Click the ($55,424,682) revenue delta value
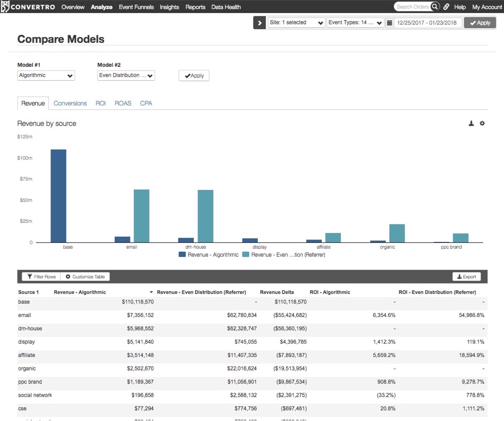 pos(290,315)
